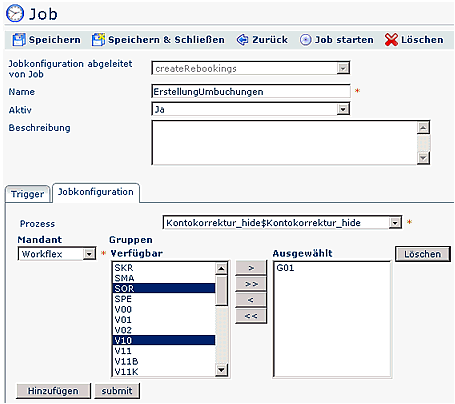Click the submit button

pyautogui.click(x=117, y=391)
